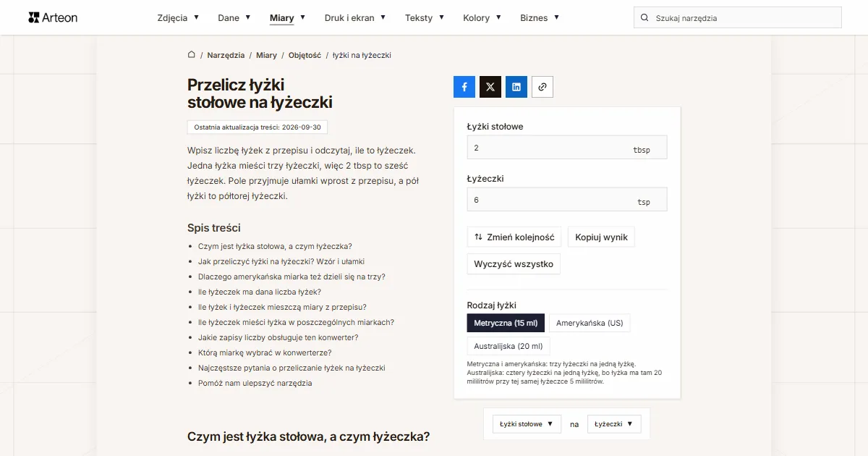Open the Biznes menu
This screenshot has height=456, width=868.
[540, 18]
